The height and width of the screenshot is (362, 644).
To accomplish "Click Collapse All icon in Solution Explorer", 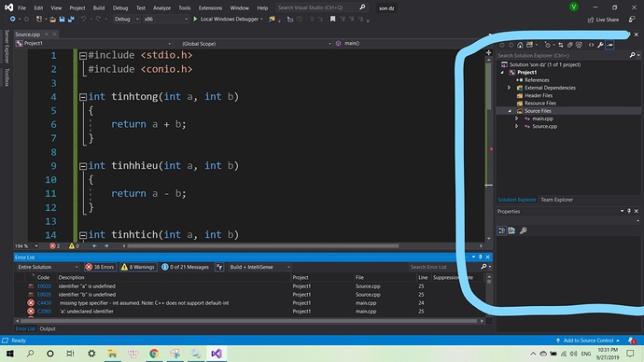I will (x=569, y=45).
